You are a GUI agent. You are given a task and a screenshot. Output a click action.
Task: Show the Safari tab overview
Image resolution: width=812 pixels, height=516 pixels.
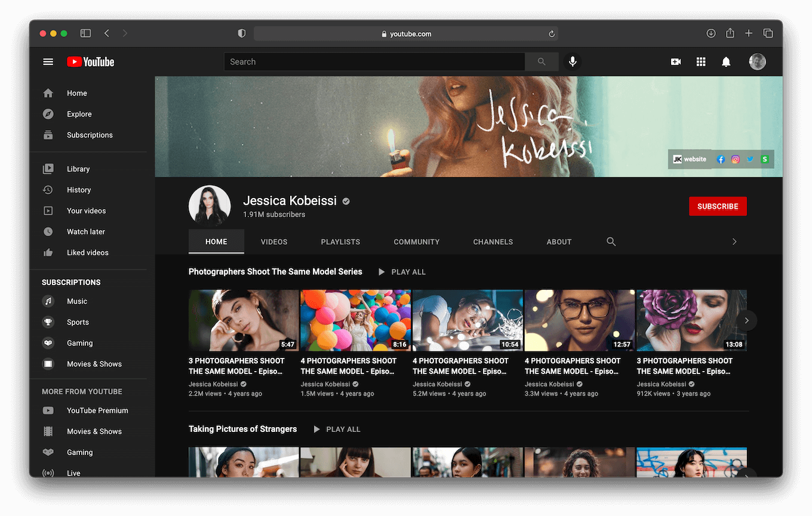point(768,33)
